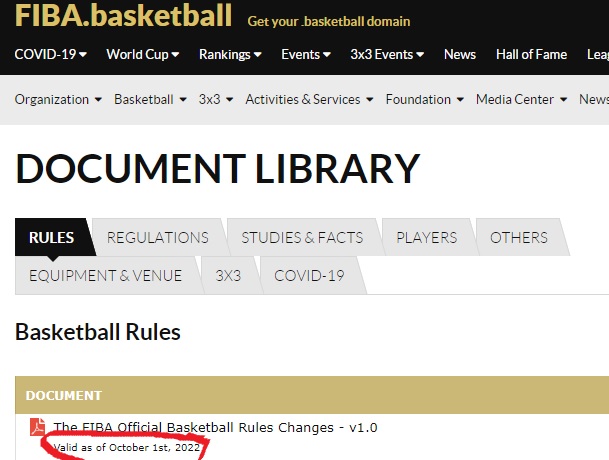This screenshot has height=460, width=609.
Task: Expand the Basketball submenu
Action: (150, 99)
